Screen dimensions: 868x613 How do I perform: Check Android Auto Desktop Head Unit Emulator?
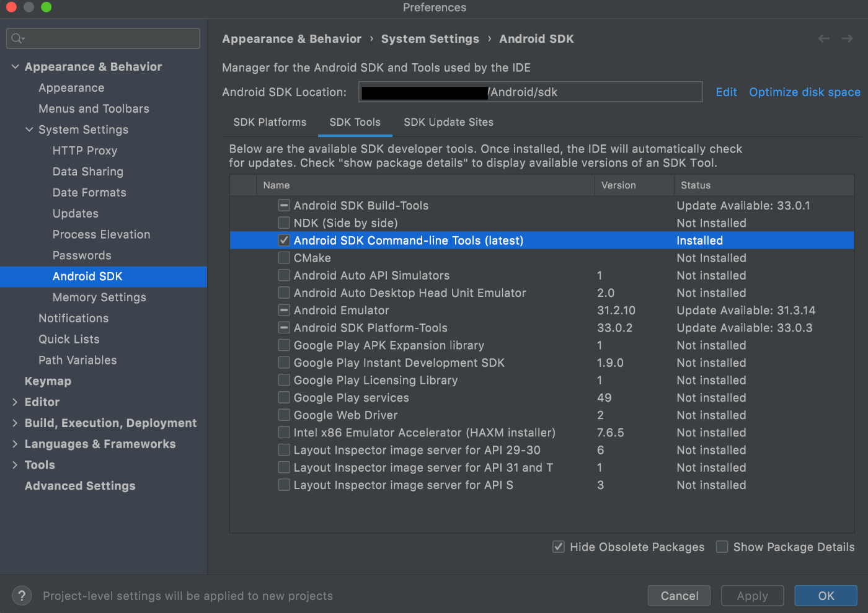[284, 293]
